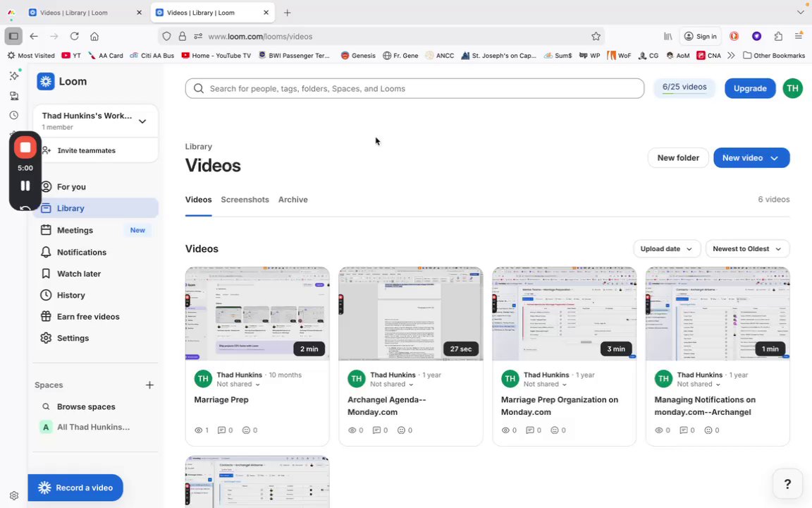Click the 6/25 videos usage indicator
This screenshot has width=812, height=508.
[684, 87]
